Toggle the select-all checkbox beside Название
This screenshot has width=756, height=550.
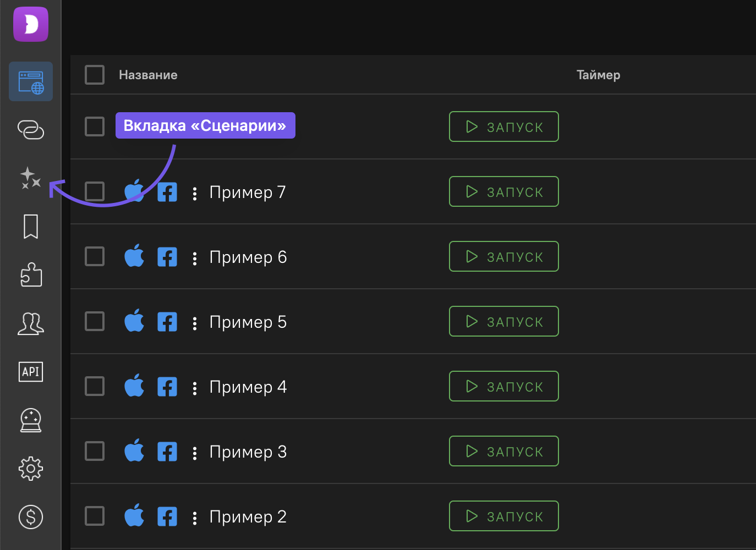[x=95, y=75]
